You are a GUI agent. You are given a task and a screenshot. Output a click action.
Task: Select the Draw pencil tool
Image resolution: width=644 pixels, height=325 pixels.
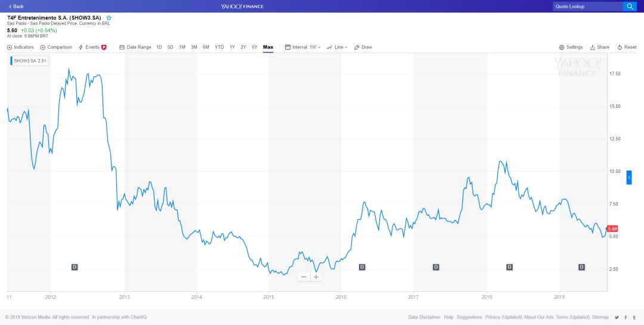(x=363, y=47)
